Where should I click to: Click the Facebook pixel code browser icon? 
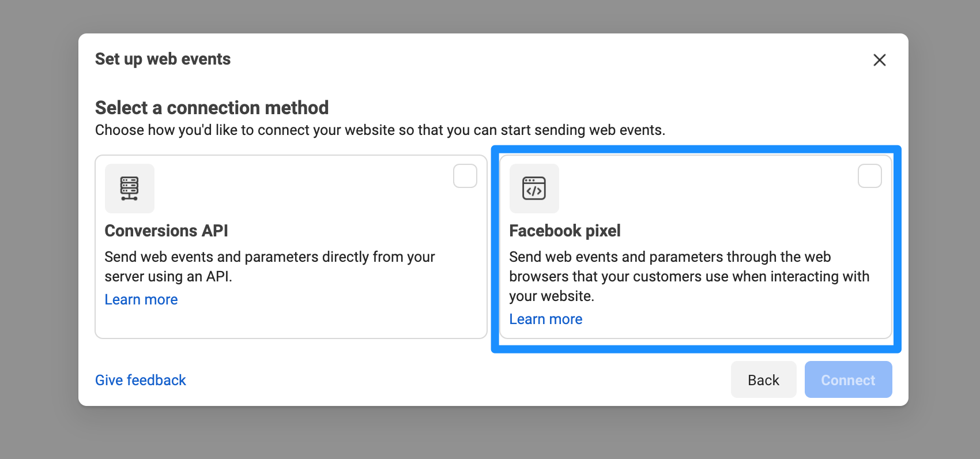(534, 189)
